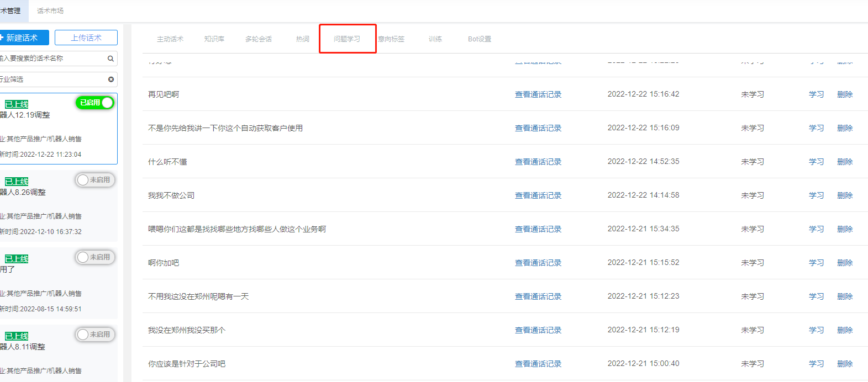The width and height of the screenshot is (868, 382).
Task: Go to the 意向标签 tab
Action: click(x=391, y=39)
